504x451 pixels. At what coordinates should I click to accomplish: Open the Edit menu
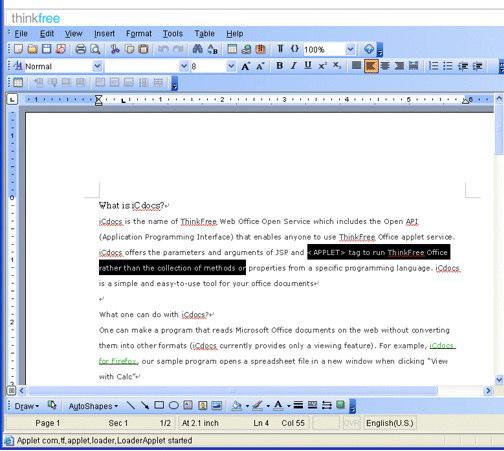point(47,34)
